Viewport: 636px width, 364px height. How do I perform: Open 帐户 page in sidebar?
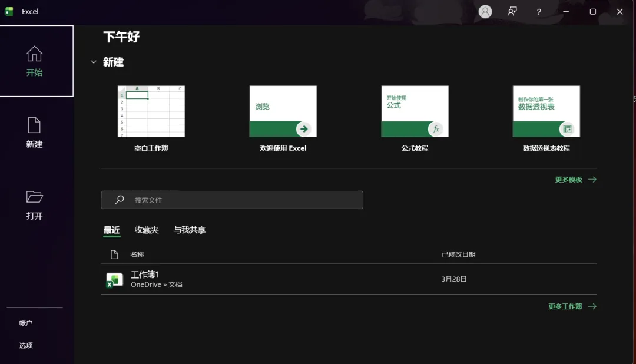pos(25,323)
